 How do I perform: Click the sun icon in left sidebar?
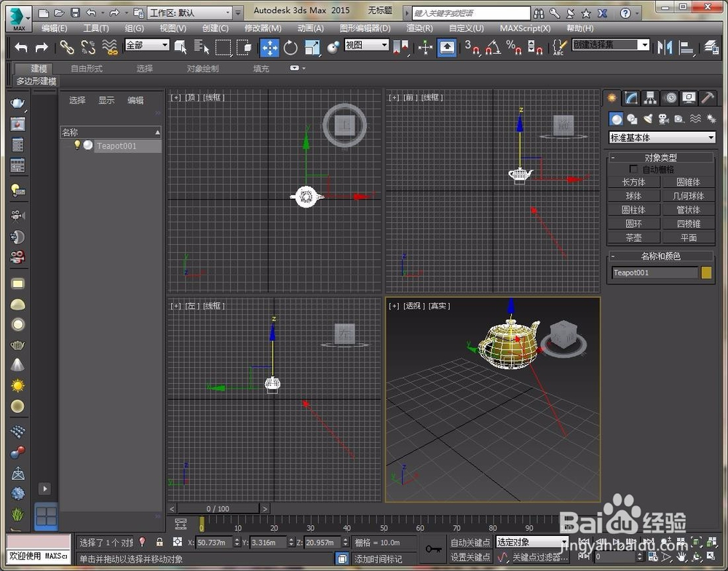click(17, 385)
